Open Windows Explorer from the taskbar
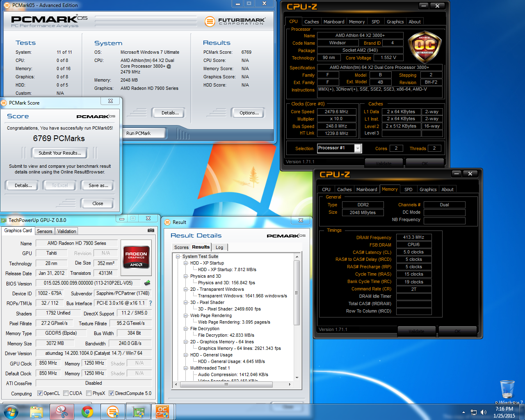The image size is (525, 420). 37,412
